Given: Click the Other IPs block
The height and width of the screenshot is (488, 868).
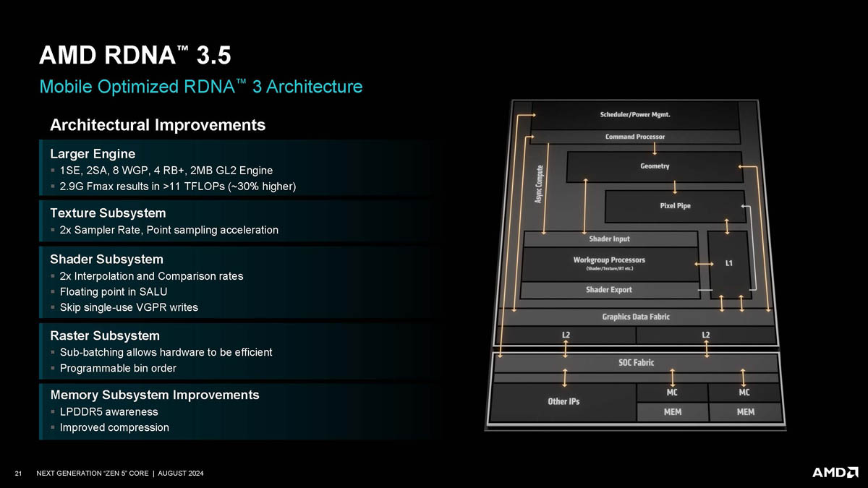Looking at the screenshot, I should (563, 402).
